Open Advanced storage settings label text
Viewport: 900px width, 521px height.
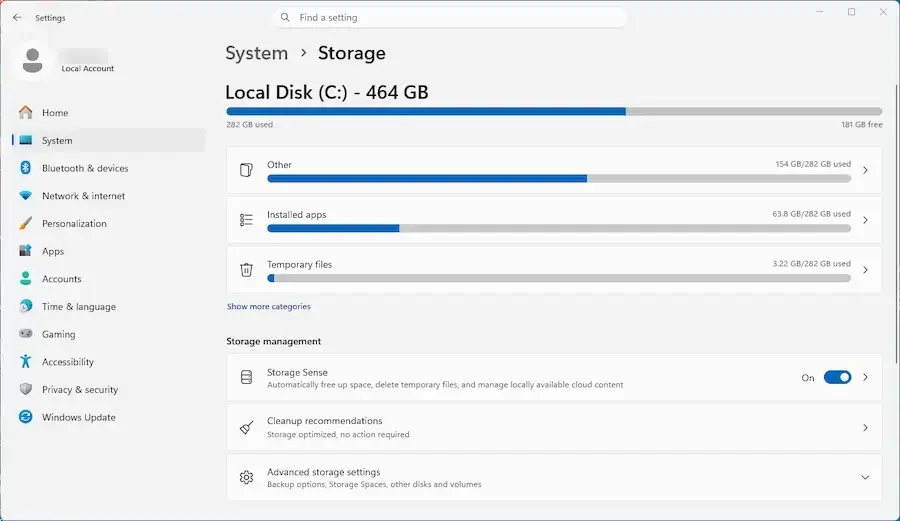(324, 472)
